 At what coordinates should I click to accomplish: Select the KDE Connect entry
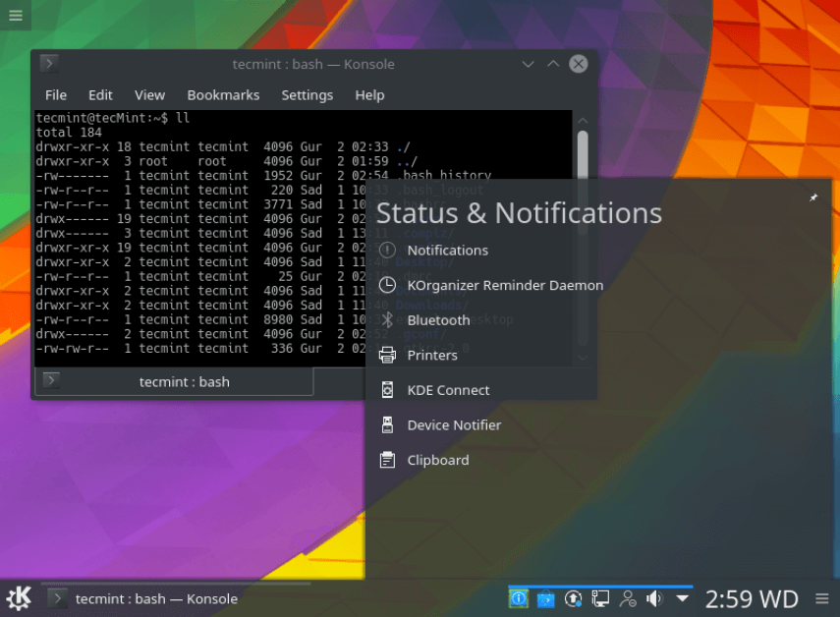448,390
